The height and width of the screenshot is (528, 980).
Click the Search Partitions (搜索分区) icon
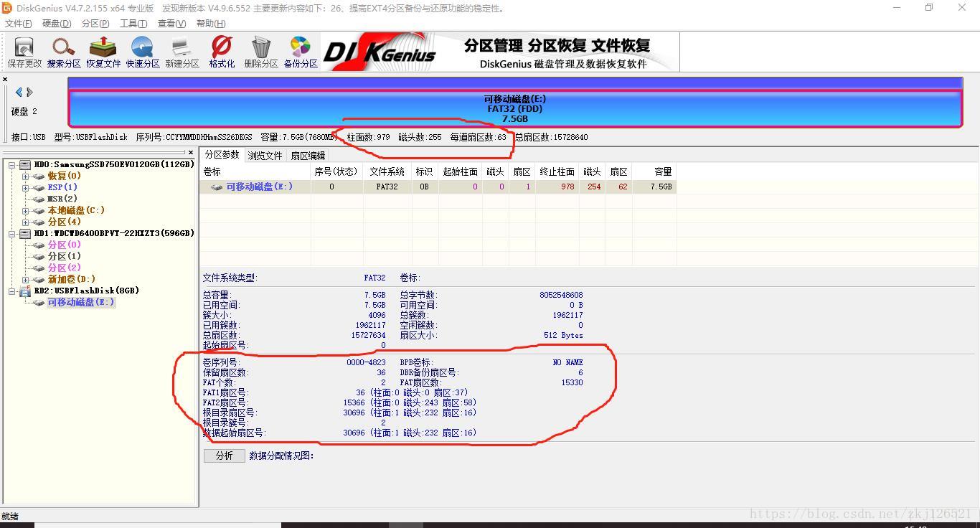pyautogui.click(x=64, y=52)
